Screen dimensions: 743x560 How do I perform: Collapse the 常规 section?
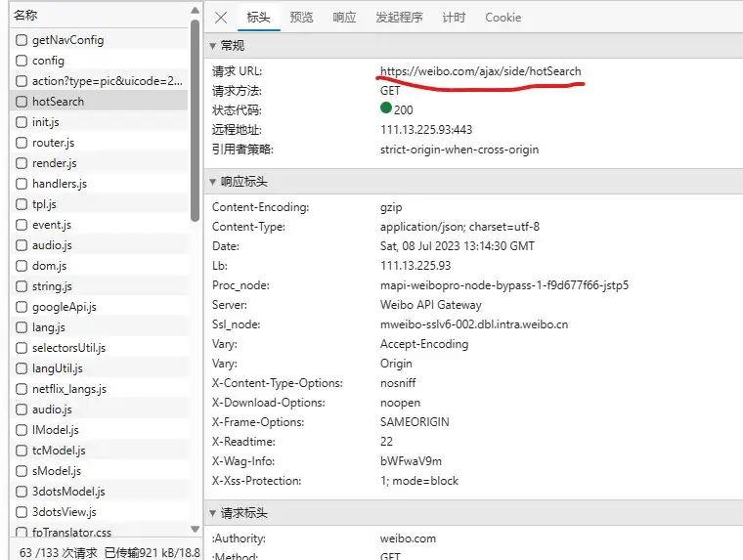213,46
